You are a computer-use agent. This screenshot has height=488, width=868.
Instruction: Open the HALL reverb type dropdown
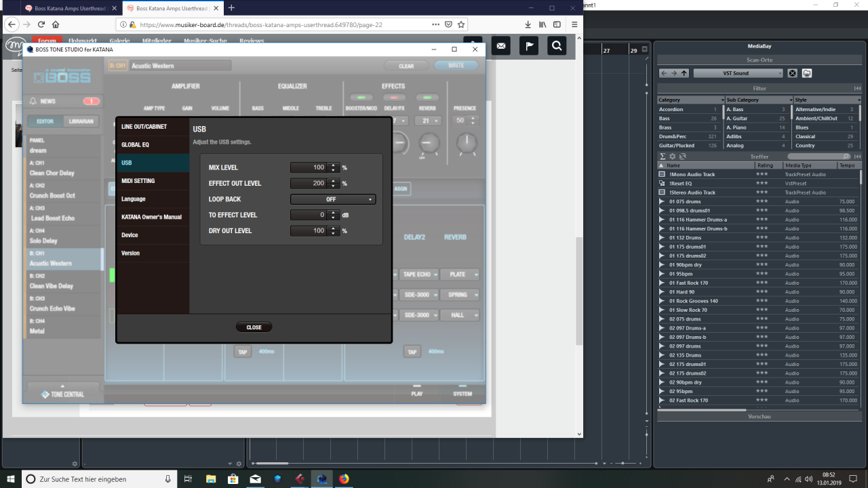460,315
